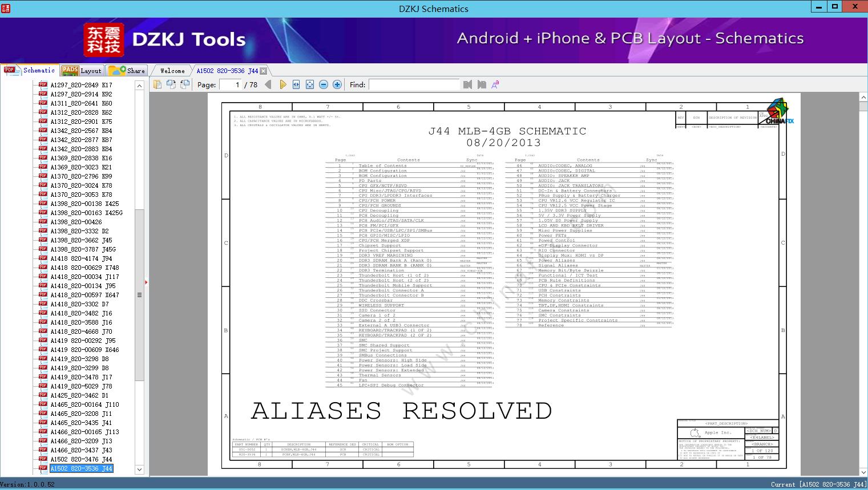The width and height of the screenshot is (868, 490).
Task: Go to the previous page with the left arrow
Action: click(268, 84)
